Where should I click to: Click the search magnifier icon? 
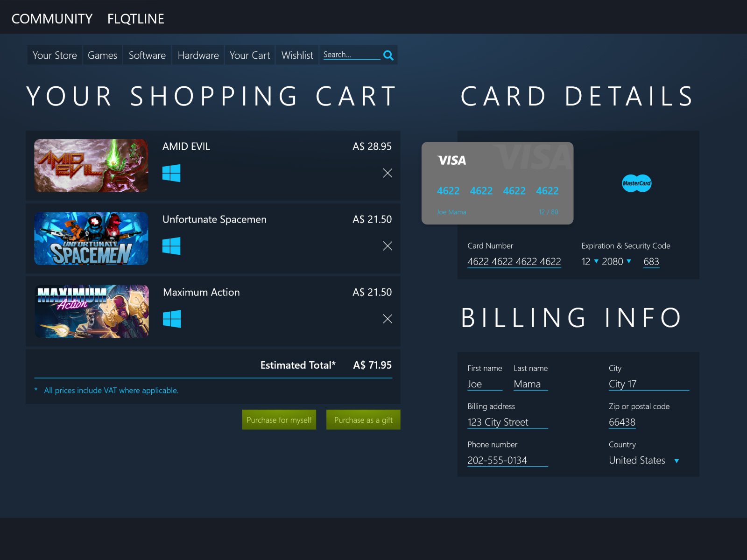coord(388,55)
